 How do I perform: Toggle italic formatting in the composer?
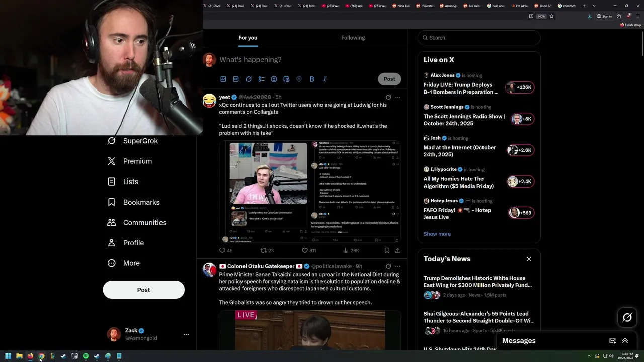[x=324, y=79]
